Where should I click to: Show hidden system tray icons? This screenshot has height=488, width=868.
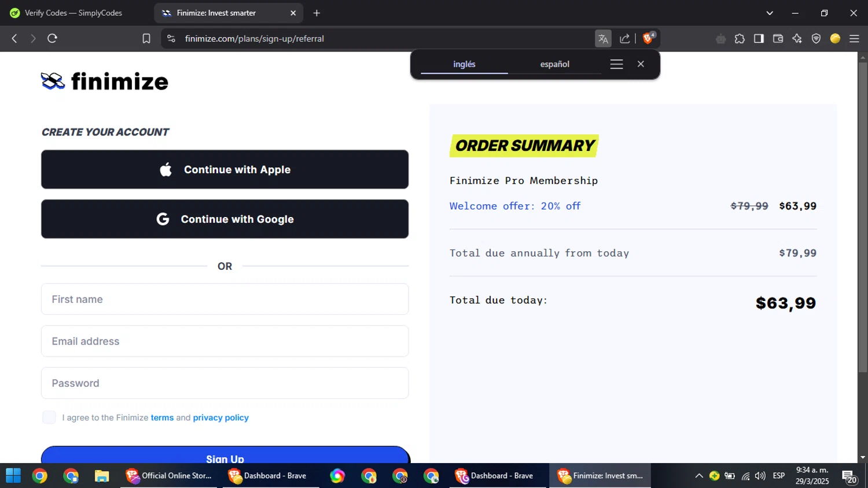(699, 476)
